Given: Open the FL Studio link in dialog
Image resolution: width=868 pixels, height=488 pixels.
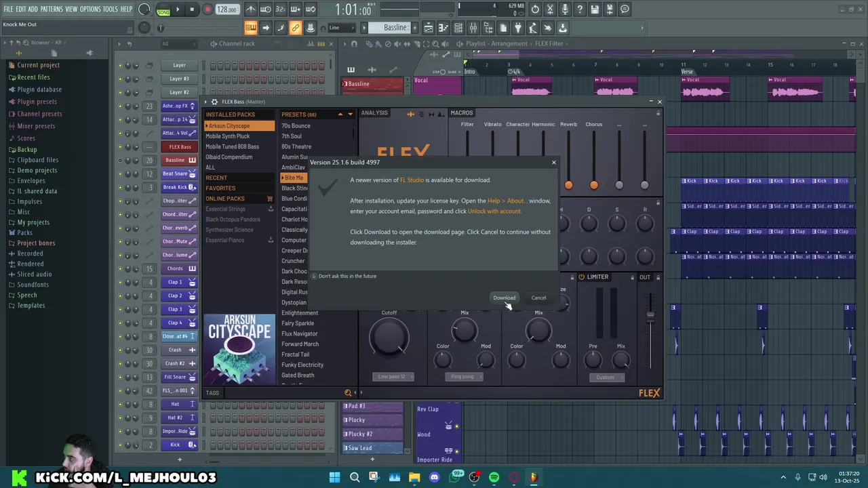Looking at the screenshot, I should (412, 180).
